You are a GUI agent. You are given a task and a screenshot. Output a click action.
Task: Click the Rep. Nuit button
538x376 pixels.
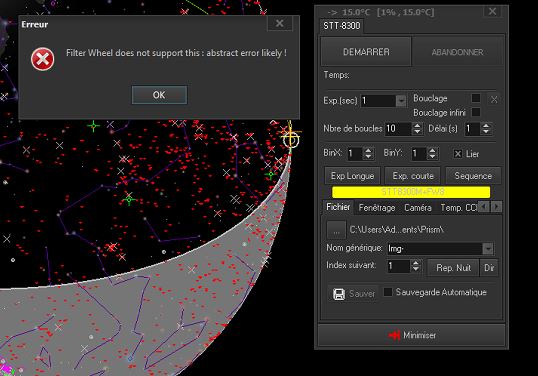click(453, 268)
